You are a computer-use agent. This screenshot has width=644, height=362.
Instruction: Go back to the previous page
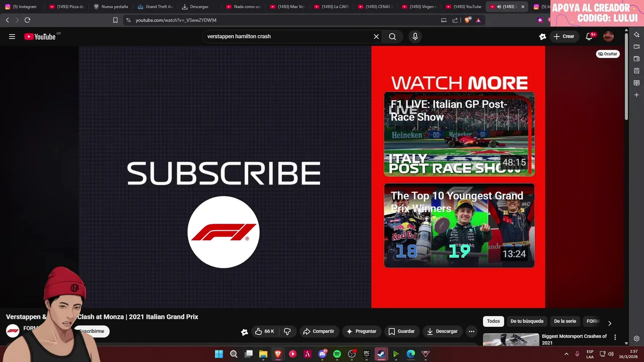click(x=7, y=20)
